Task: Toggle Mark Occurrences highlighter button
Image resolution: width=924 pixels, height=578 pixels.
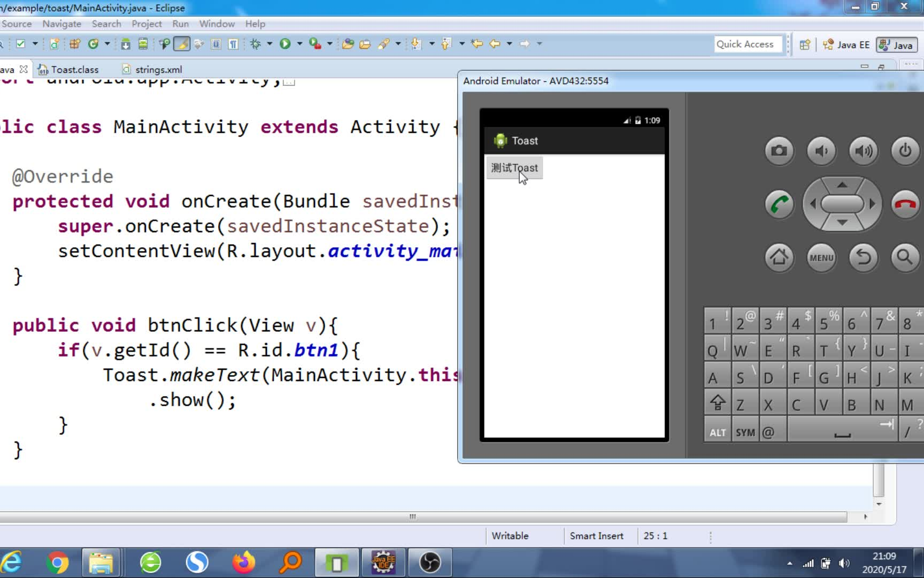Action: pos(182,44)
